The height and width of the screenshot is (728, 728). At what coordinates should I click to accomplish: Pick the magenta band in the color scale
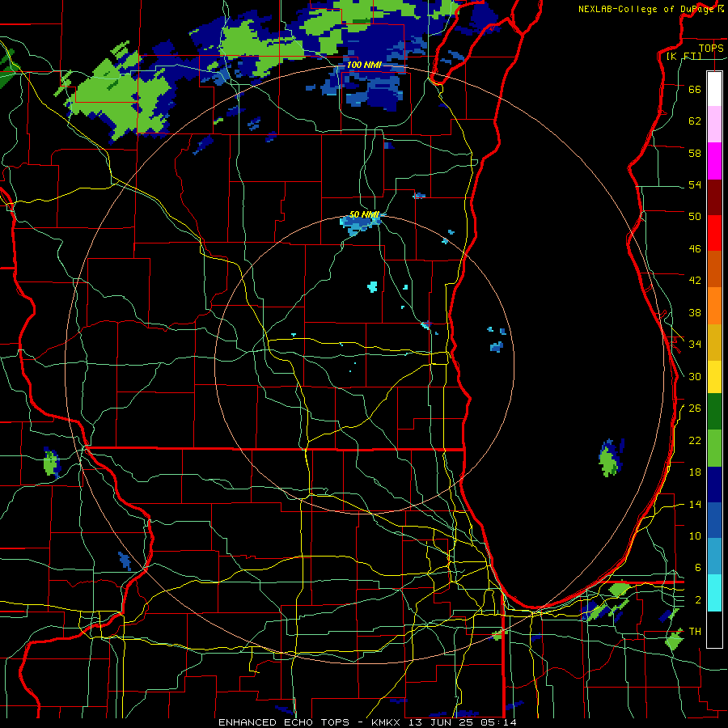tap(714, 161)
